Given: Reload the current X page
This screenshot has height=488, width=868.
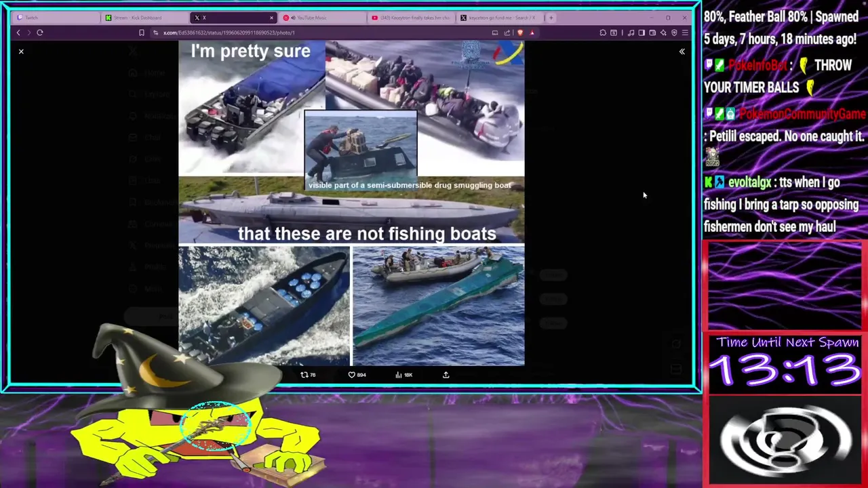Looking at the screenshot, I should [40, 33].
